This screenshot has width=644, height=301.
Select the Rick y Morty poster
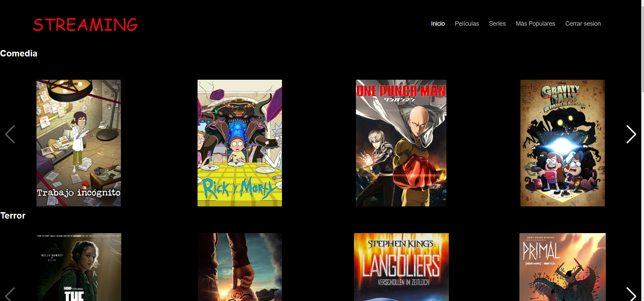pyautogui.click(x=239, y=143)
